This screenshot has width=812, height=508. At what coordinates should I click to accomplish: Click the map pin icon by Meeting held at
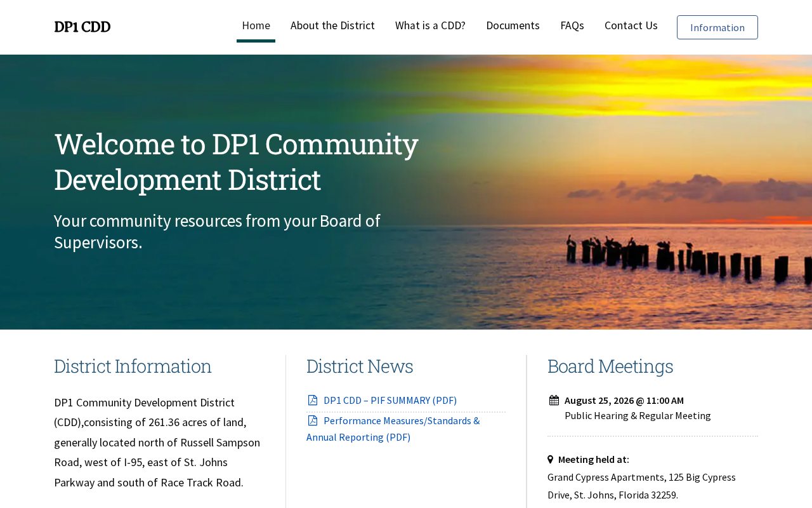[551, 459]
